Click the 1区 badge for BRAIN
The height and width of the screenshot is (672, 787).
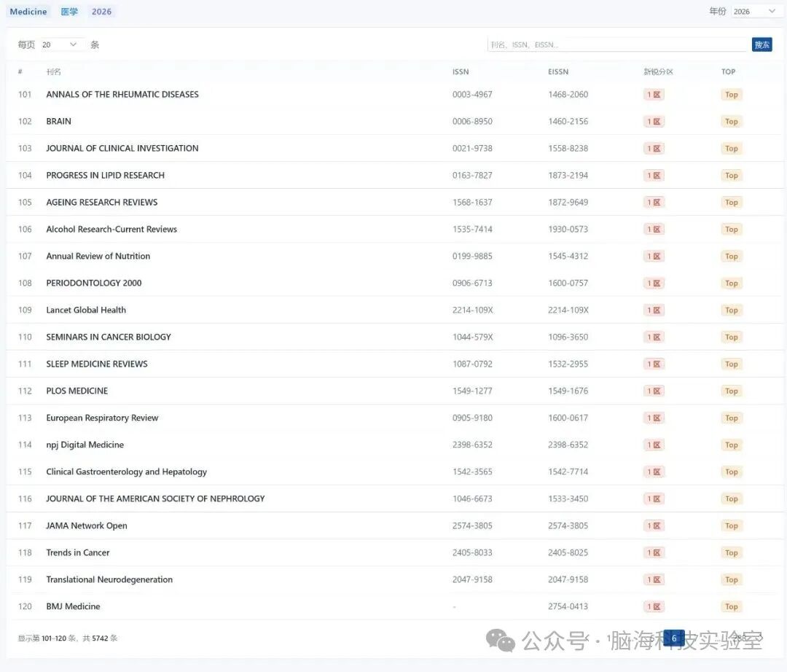click(654, 122)
